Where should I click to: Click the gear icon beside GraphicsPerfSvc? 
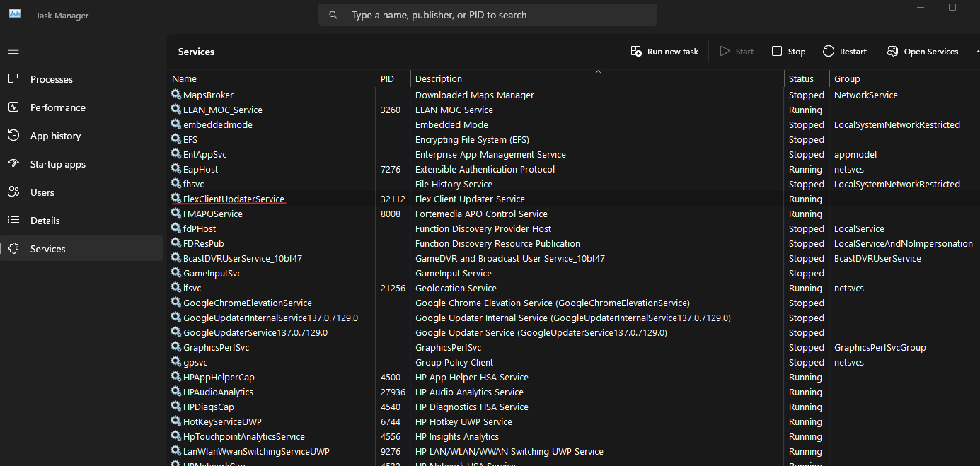click(x=176, y=347)
